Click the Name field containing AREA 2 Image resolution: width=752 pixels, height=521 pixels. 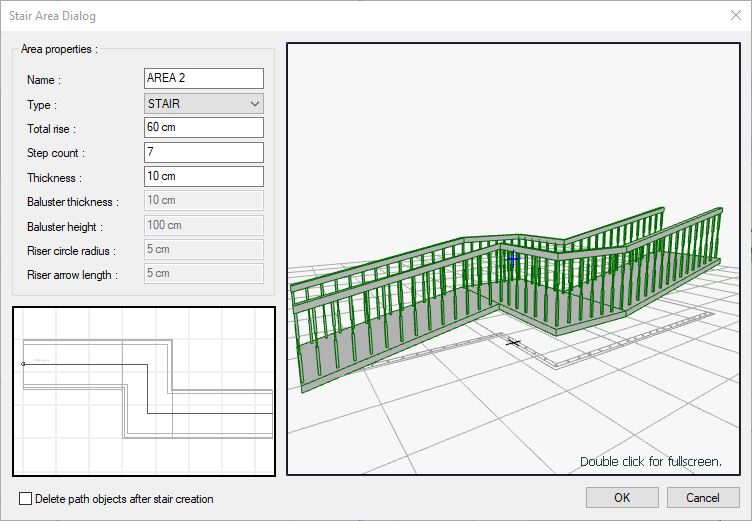click(204, 79)
